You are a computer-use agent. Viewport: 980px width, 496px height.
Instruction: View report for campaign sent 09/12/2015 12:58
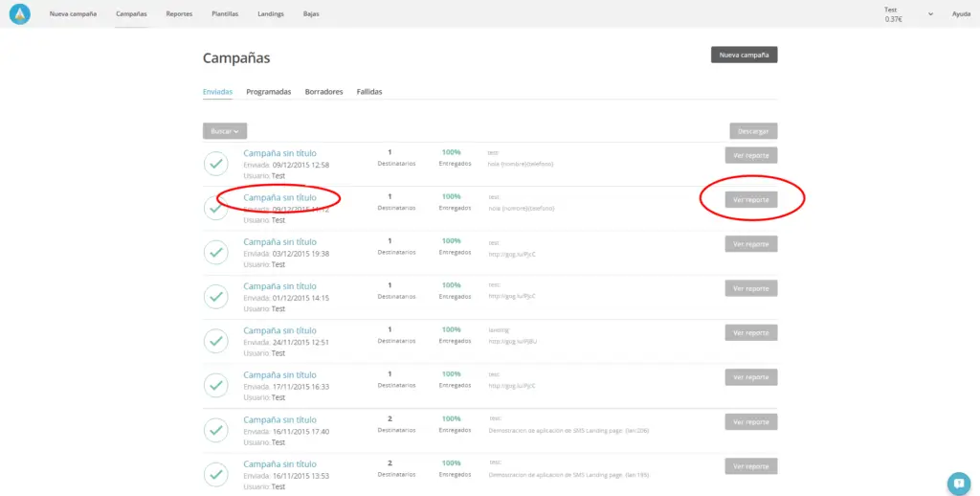coord(750,155)
